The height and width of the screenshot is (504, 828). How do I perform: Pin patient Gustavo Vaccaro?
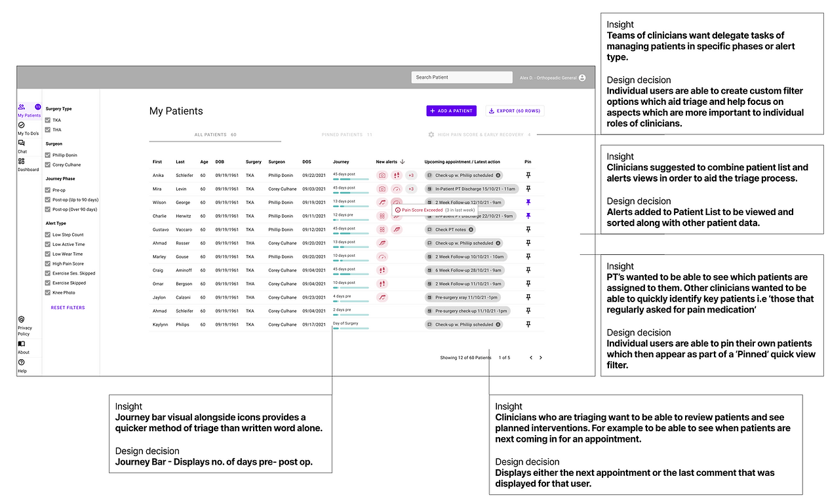528,229
